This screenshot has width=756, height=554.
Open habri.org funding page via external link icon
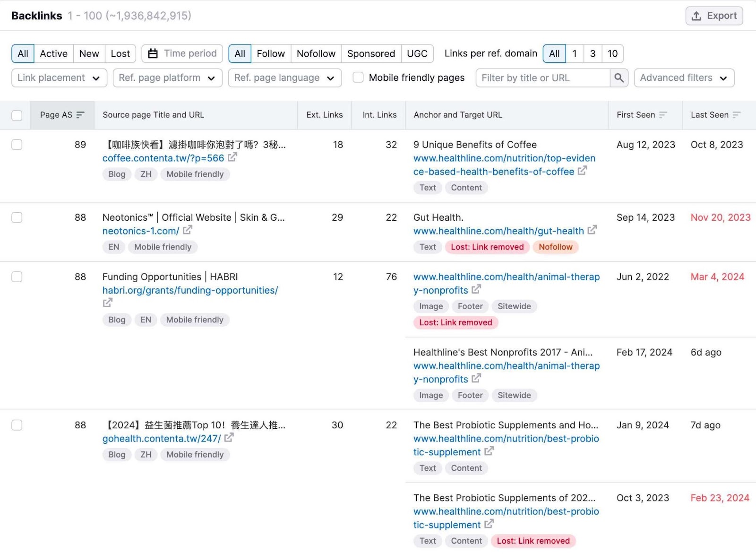pos(107,303)
